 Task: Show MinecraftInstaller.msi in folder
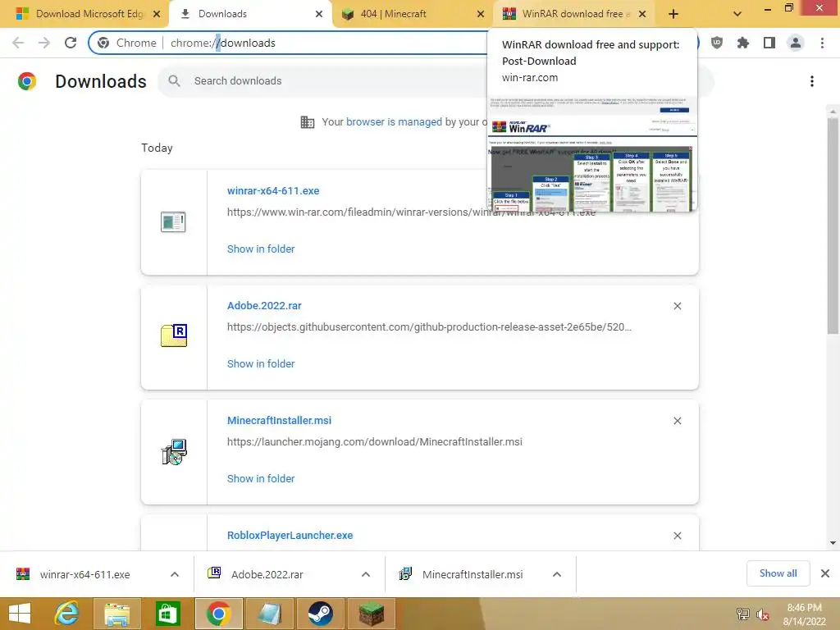[261, 478]
